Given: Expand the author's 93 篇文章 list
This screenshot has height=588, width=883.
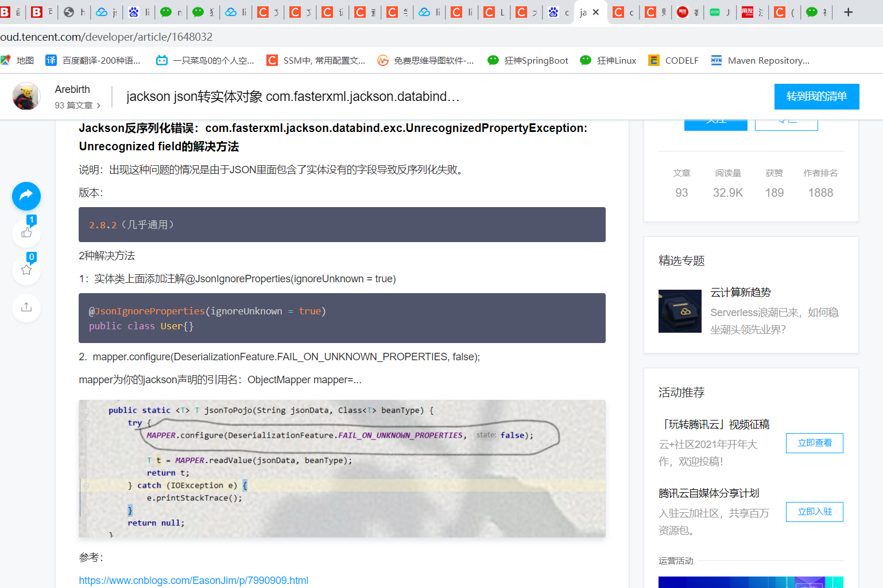Looking at the screenshot, I should click(x=78, y=105).
